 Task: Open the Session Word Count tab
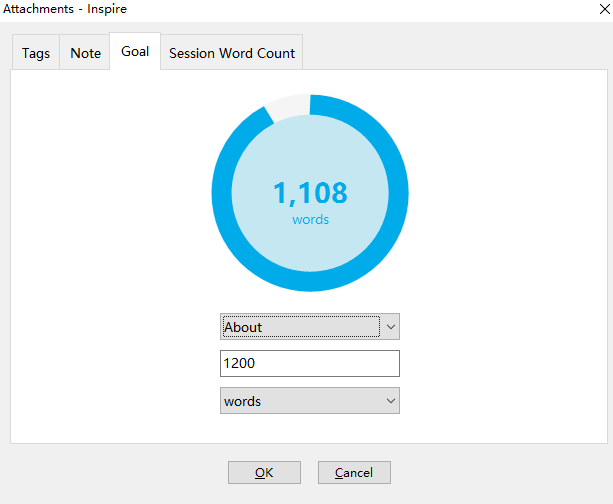[231, 52]
